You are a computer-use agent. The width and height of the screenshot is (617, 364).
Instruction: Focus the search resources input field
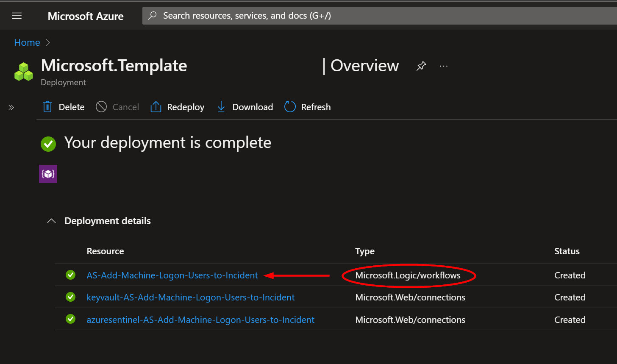click(379, 16)
